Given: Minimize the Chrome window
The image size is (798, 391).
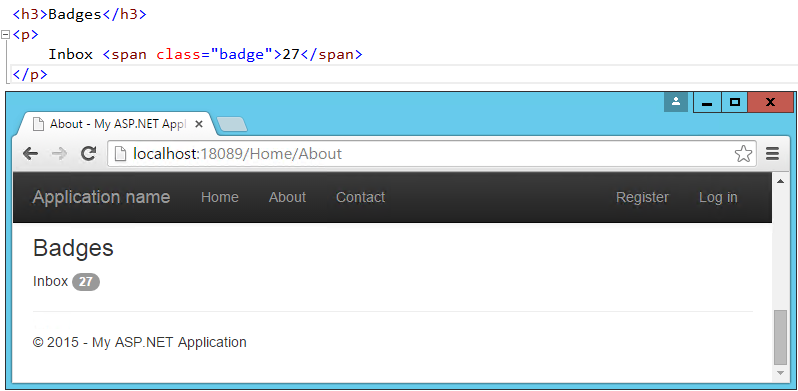Looking at the screenshot, I should [x=706, y=102].
